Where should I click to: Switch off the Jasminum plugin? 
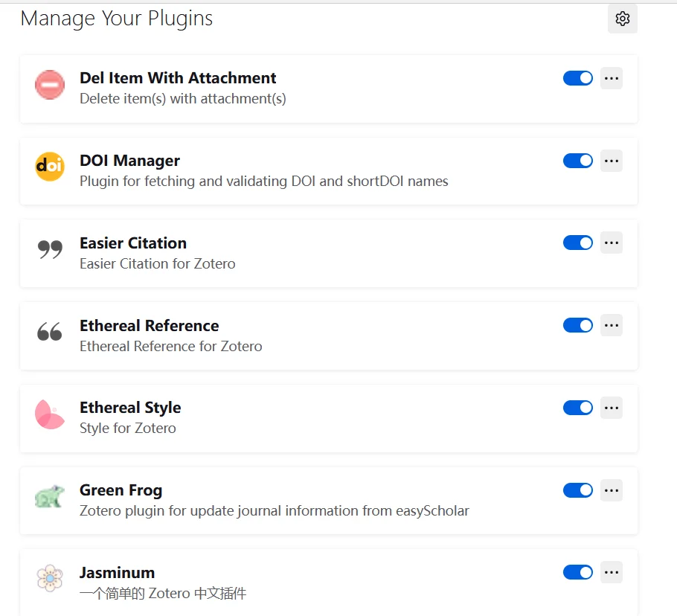577,572
